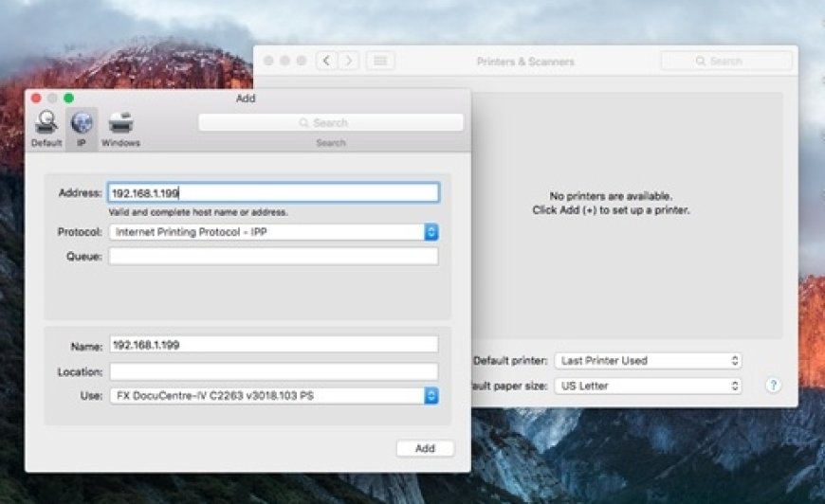Click the Search field in Add window
Viewport: 825px width, 504px height.
pyautogui.click(x=330, y=122)
